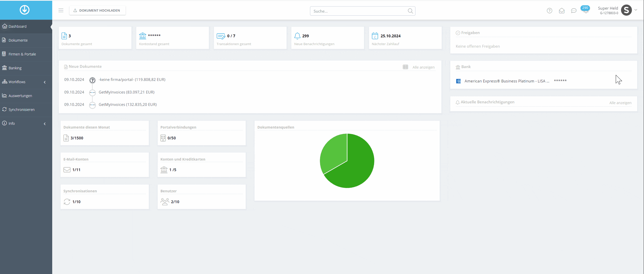Expand the Workflows submenu arrow
The width and height of the screenshot is (644, 274).
45,82
